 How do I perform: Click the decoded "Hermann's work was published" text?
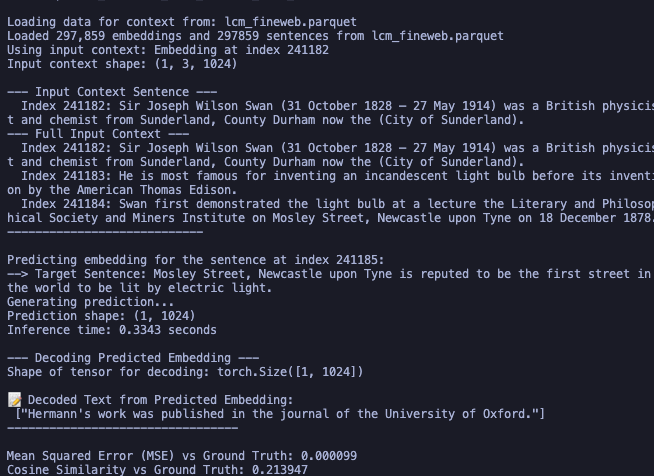[x=280, y=414]
